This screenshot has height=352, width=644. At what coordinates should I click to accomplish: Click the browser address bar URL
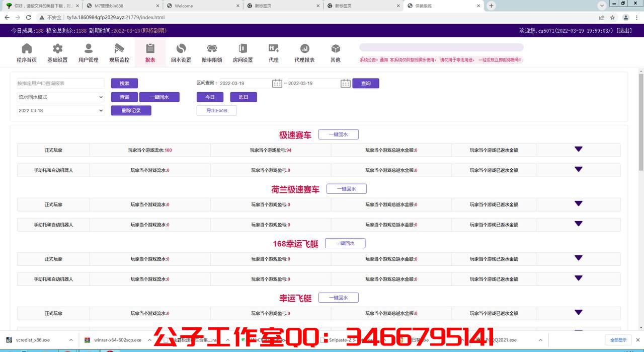pyautogui.click(x=116, y=17)
